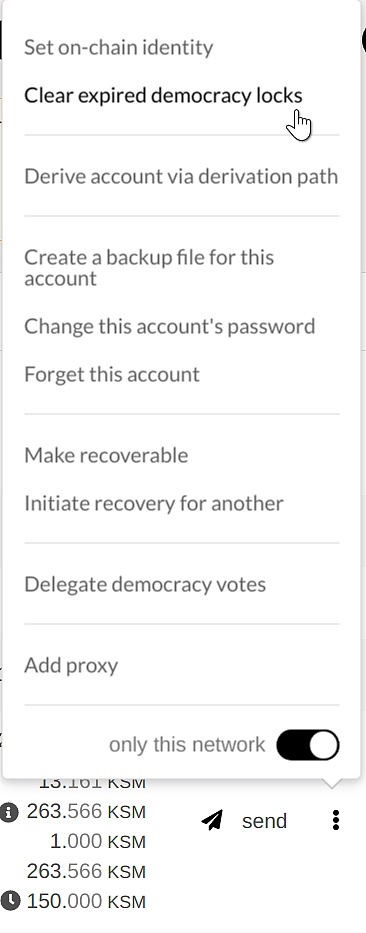Choose Initiate recovery for another

point(154,503)
